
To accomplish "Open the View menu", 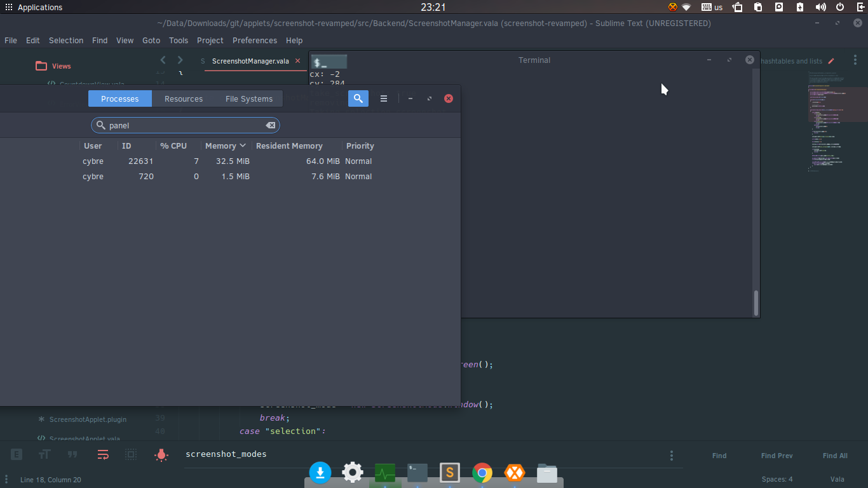I will point(125,40).
